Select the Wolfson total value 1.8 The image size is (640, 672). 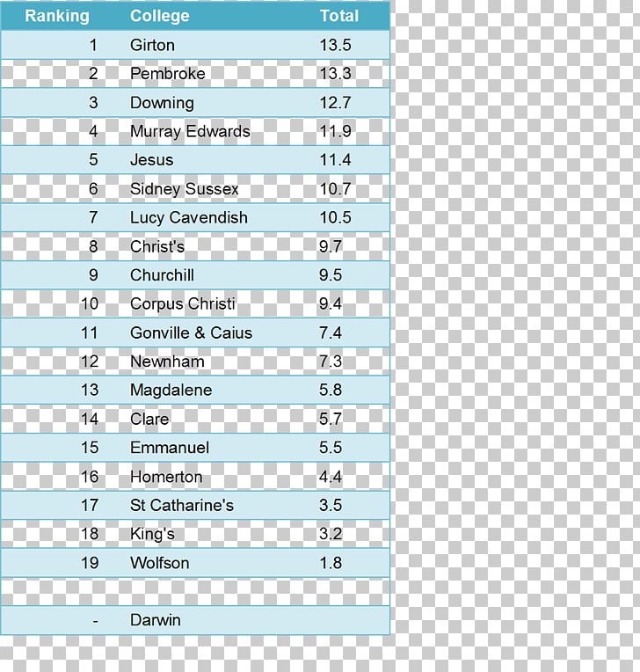click(x=331, y=563)
